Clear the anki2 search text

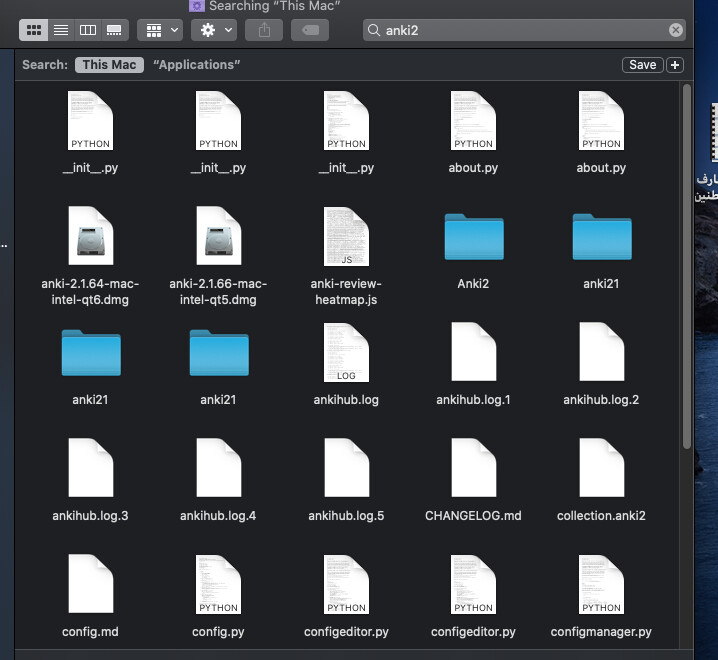(676, 30)
